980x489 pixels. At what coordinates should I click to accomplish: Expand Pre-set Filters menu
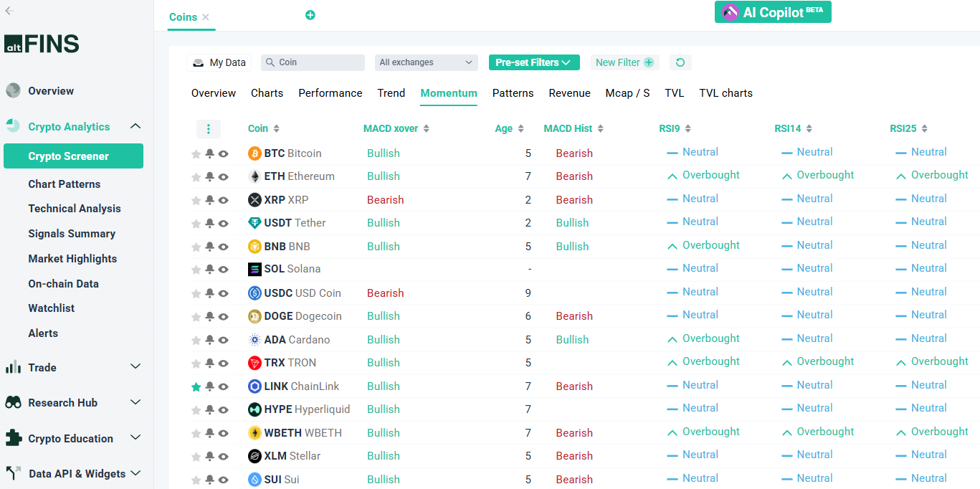click(x=534, y=62)
